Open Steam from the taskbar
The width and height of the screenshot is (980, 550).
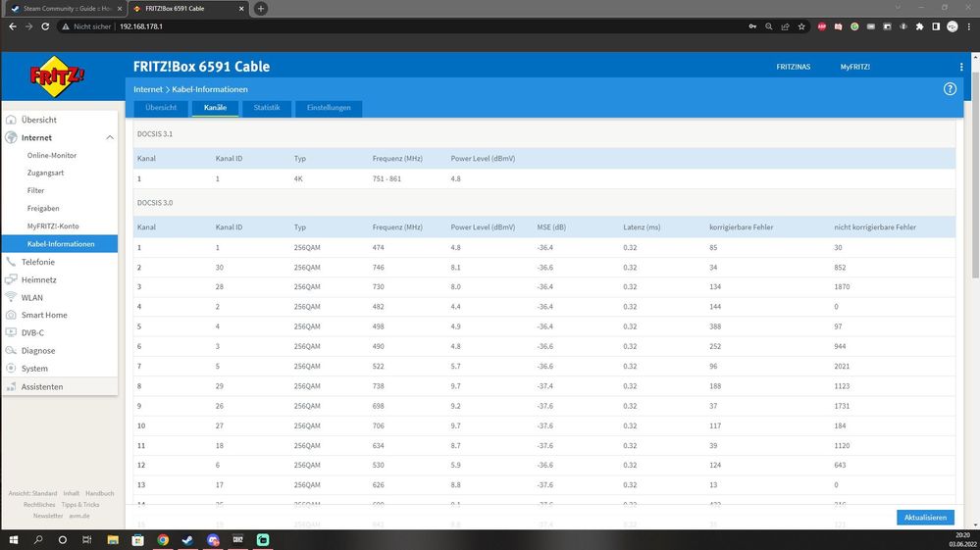(188, 539)
